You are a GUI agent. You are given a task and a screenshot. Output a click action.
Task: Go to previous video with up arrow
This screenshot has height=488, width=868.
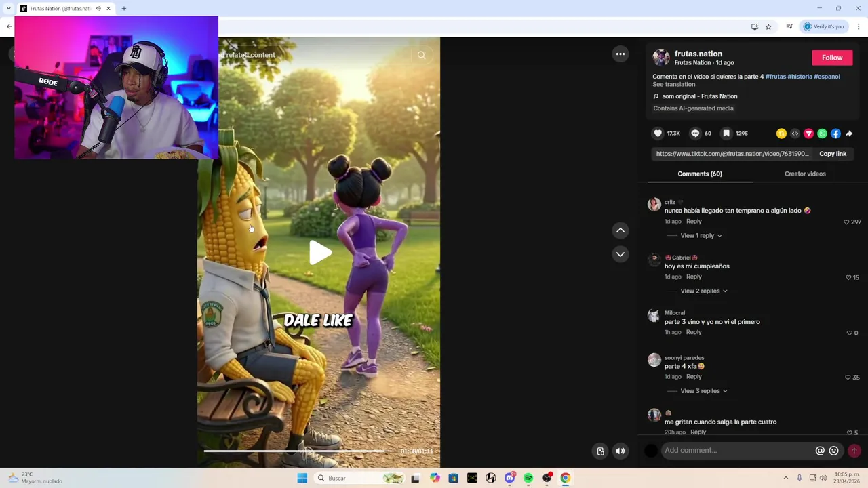pyautogui.click(x=620, y=230)
